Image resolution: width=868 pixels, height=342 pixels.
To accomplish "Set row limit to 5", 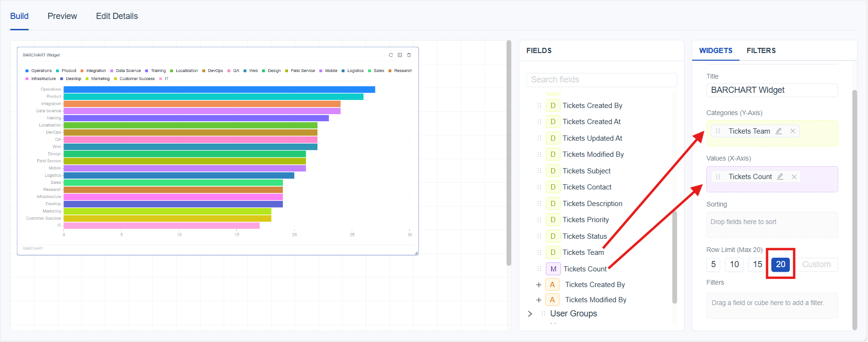I will (x=714, y=264).
